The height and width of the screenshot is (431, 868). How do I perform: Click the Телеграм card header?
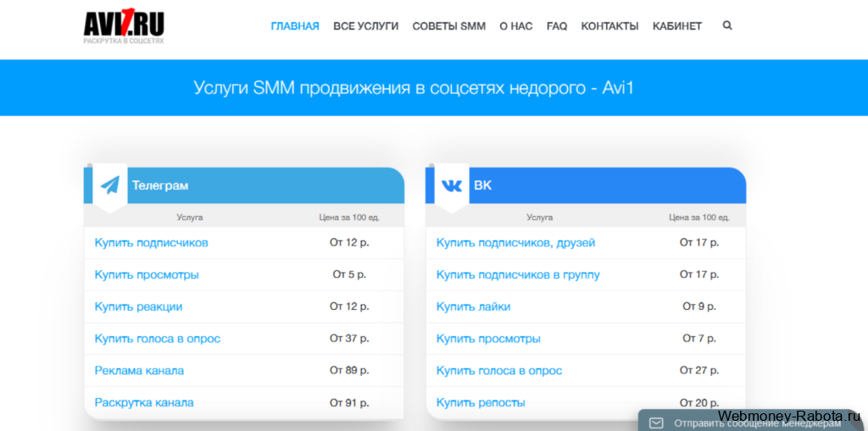coord(244,185)
